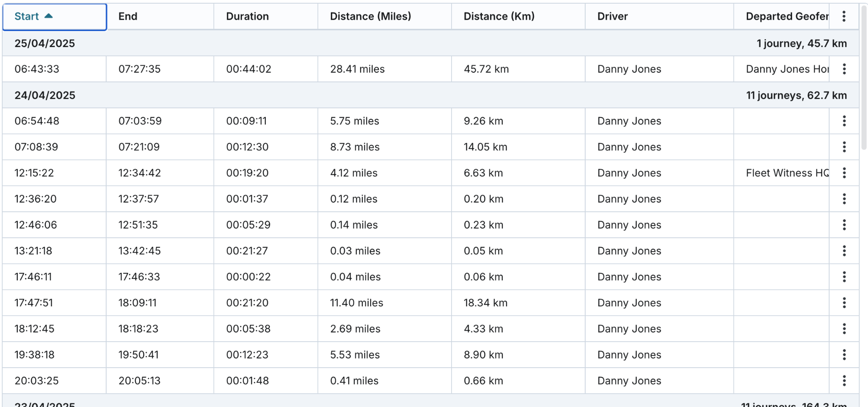Select Fleet Witness HQ geofence cell
868x407 pixels.
pyautogui.click(x=787, y=173)
